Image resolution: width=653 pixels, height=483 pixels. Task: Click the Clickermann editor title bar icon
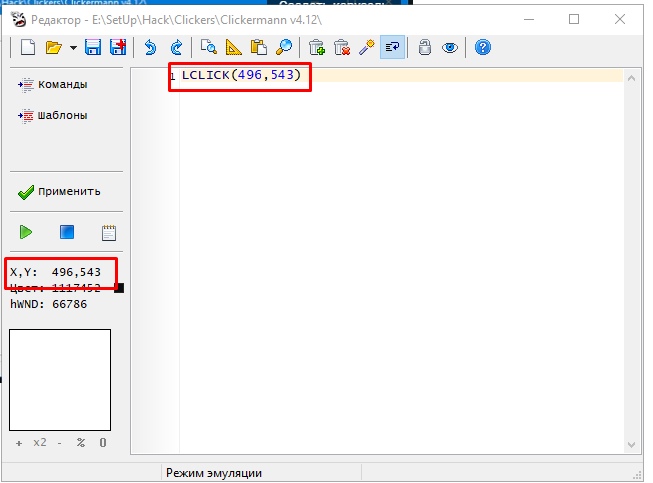point(18,19)
